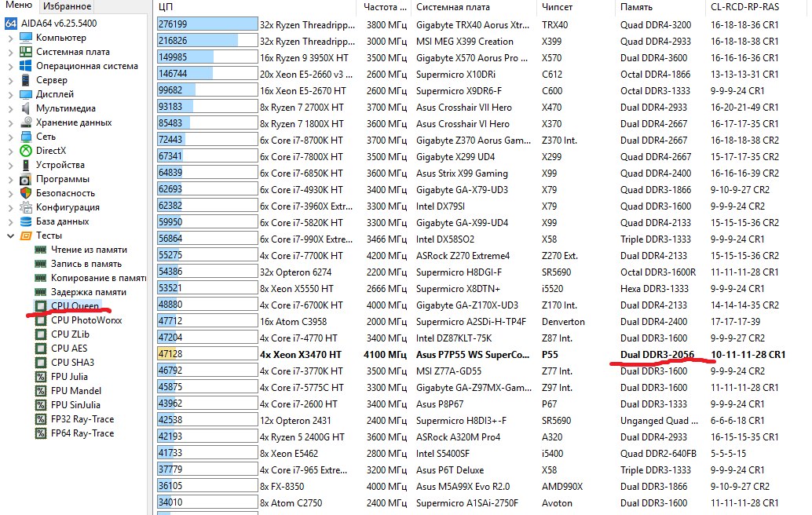
Task: Sort by the Системная плата column header
Action: pyautogui.click(x=474, y=7)
